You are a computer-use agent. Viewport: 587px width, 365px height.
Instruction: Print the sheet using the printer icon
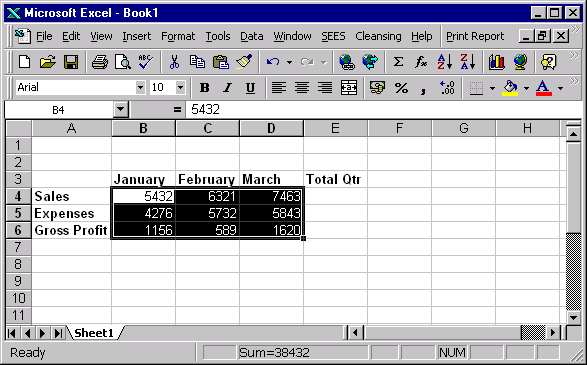click(x=100, y=62)
